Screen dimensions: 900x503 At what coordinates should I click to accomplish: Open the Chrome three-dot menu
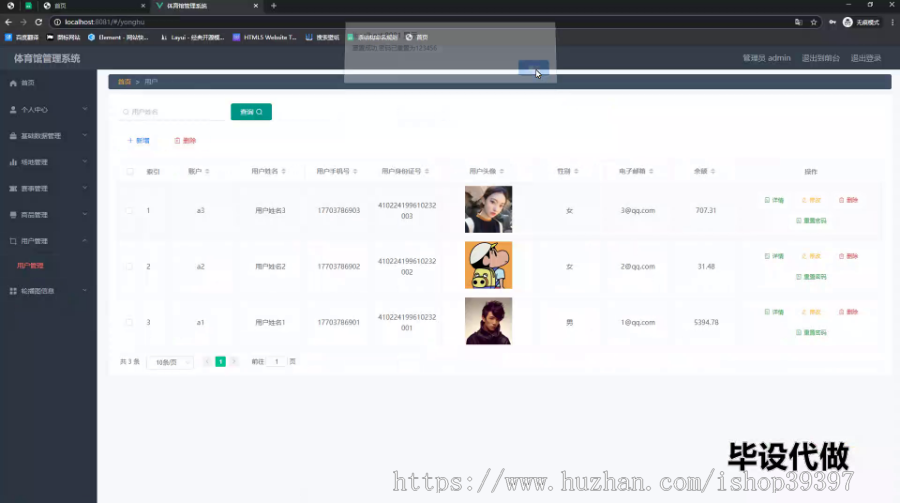click(x=893, y=22)
